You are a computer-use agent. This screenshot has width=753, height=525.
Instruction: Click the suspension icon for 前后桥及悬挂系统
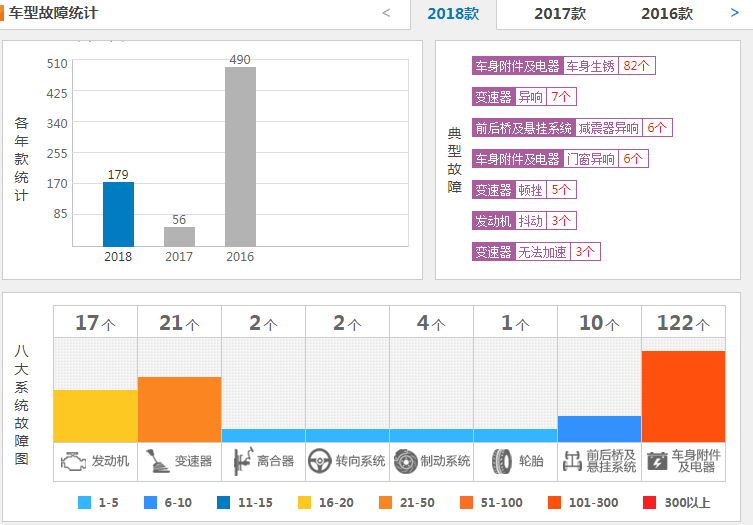point(572,461)
